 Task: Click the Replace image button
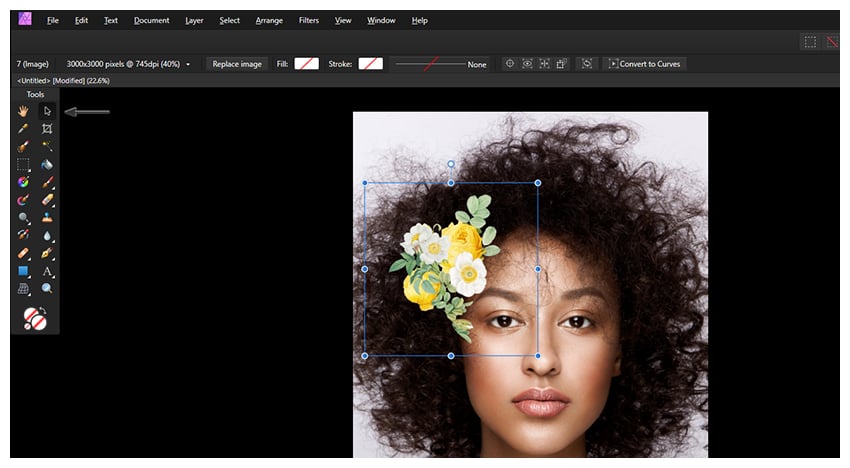point(237,64)
